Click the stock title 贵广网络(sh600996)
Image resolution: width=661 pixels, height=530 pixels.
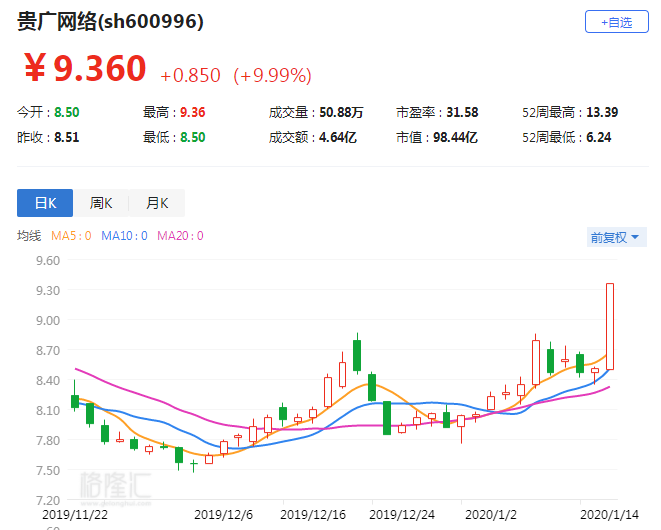pos(110,21)
